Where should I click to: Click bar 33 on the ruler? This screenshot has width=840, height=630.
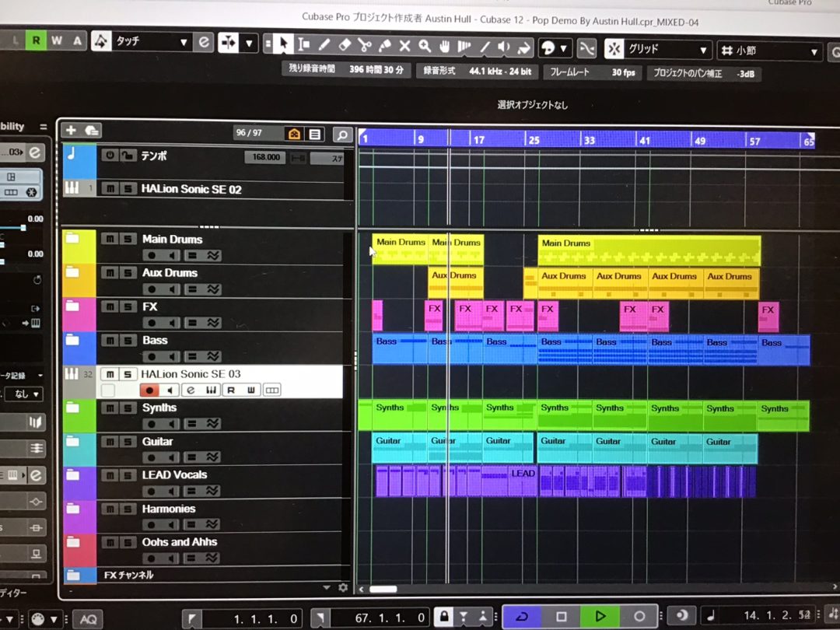tap(589, 140)
